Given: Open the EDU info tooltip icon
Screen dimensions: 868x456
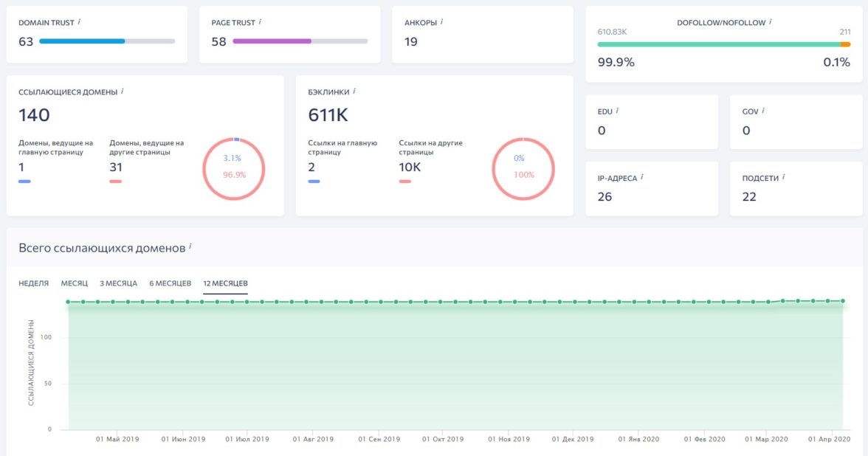Looking at the screenshot, I should [617, 111].
